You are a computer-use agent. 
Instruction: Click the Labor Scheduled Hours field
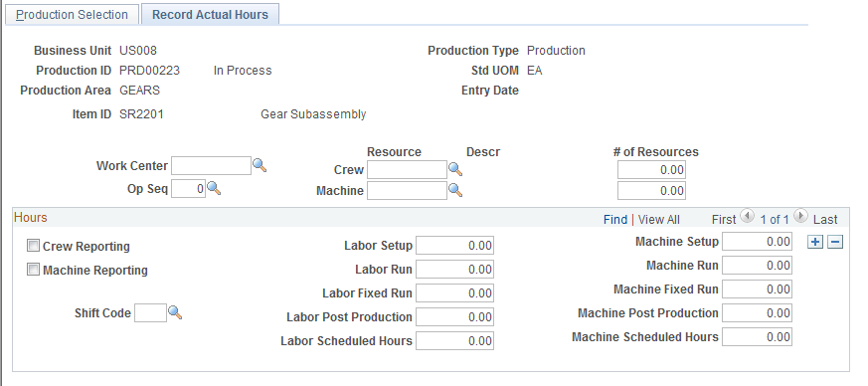(454, 340)
